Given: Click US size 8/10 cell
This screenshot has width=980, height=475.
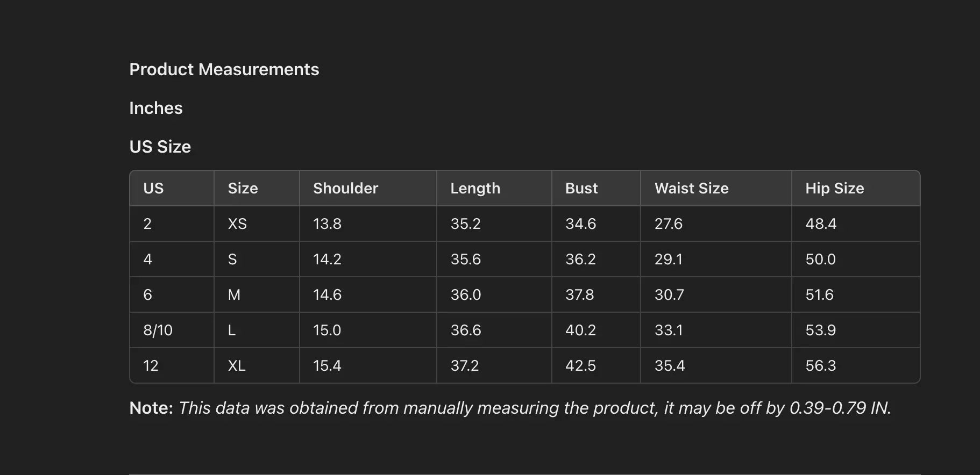Looking at the screenshot, I should (x=158, y=330).
